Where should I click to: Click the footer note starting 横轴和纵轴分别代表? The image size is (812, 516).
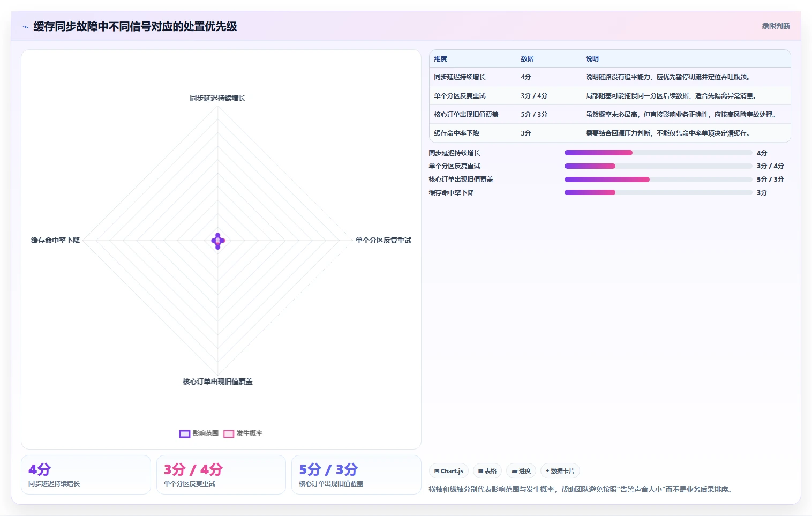tap(580, 489)
